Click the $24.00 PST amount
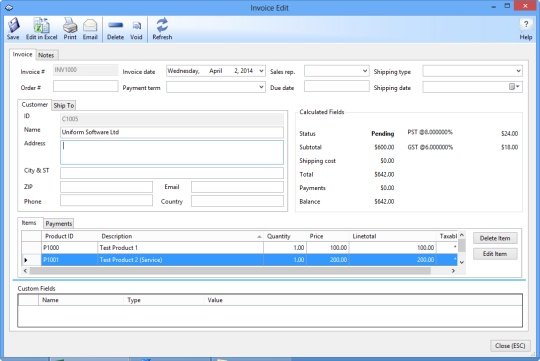Screen dimensions: 540x361 [x=509, y=134]
